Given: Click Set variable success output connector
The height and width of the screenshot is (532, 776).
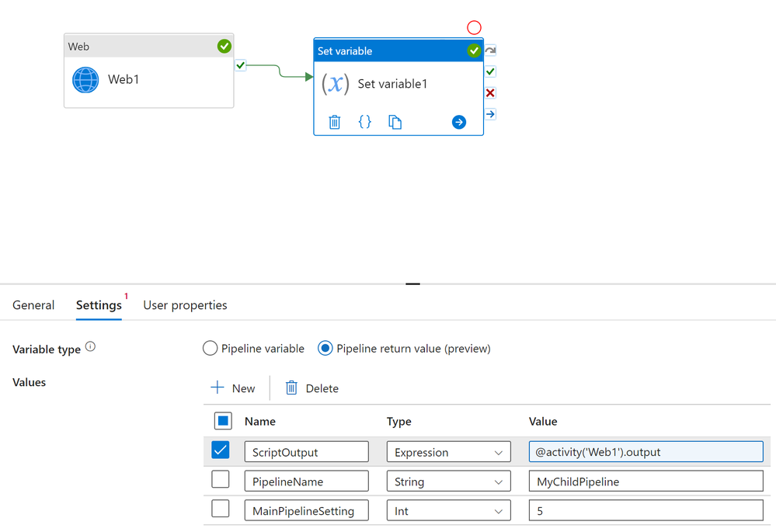Looking at the screenshot, I should (490, 71).
